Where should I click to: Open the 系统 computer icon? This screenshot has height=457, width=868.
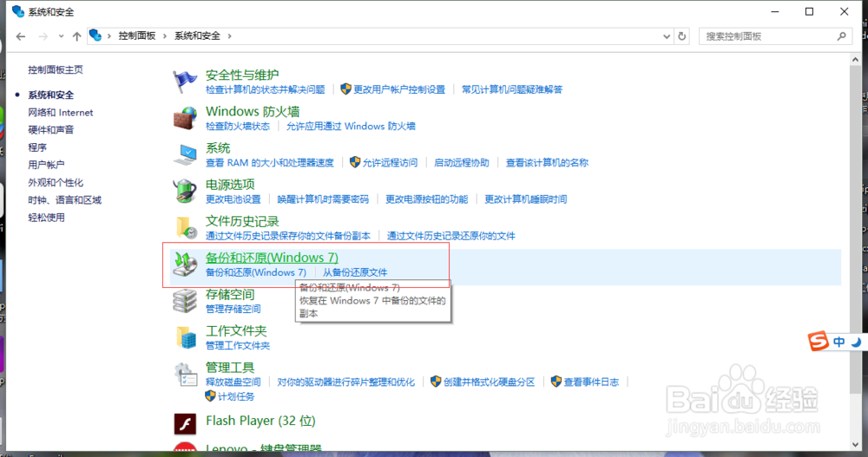[x=185, y=154]
